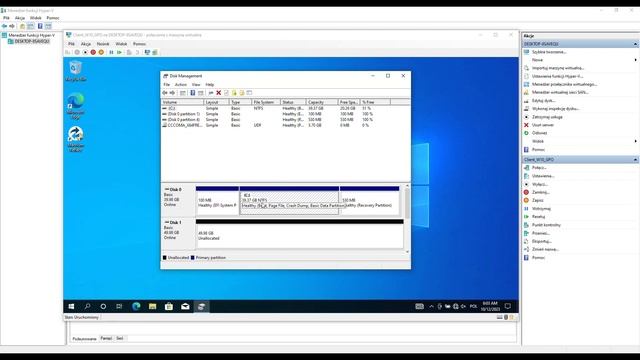Image resolution: width=640 pixels, height=360 pixels.
Task: Open Mail from the VM taskbar
Action: (185, 306)
